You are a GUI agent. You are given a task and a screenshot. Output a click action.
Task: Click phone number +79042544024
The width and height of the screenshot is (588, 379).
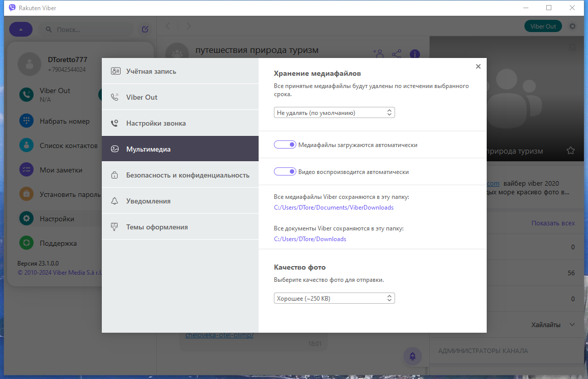67,70
